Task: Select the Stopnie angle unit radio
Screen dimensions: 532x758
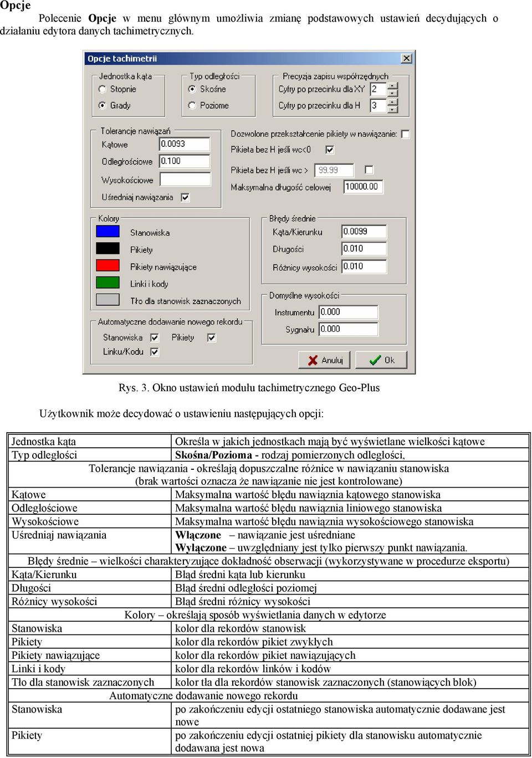Action: pyautogui.click(x=103, y=89)
